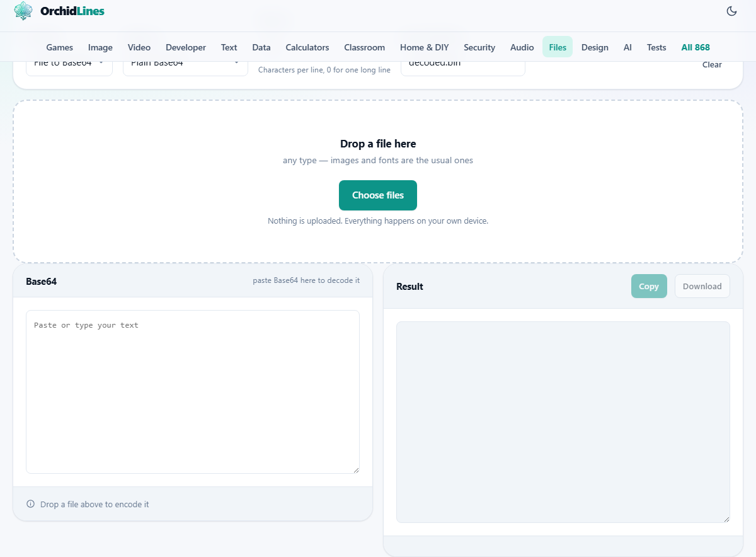Switch to the Design category
Image resolution: width=756 pixels, height=557 pixels.
(595, 47)
